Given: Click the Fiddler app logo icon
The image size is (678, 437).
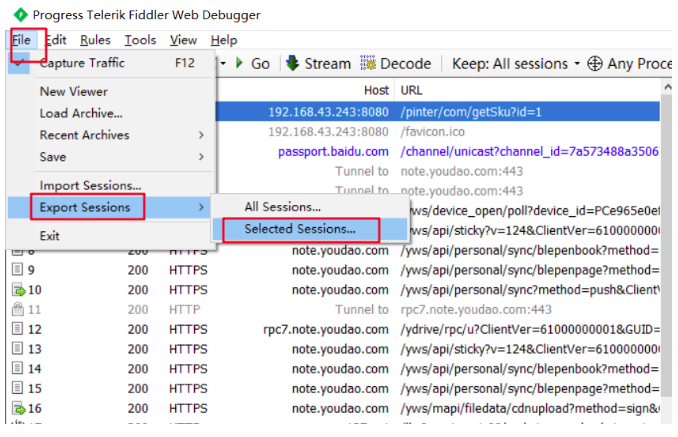Looking at the screenshot, I should click(x=20, y=15).
